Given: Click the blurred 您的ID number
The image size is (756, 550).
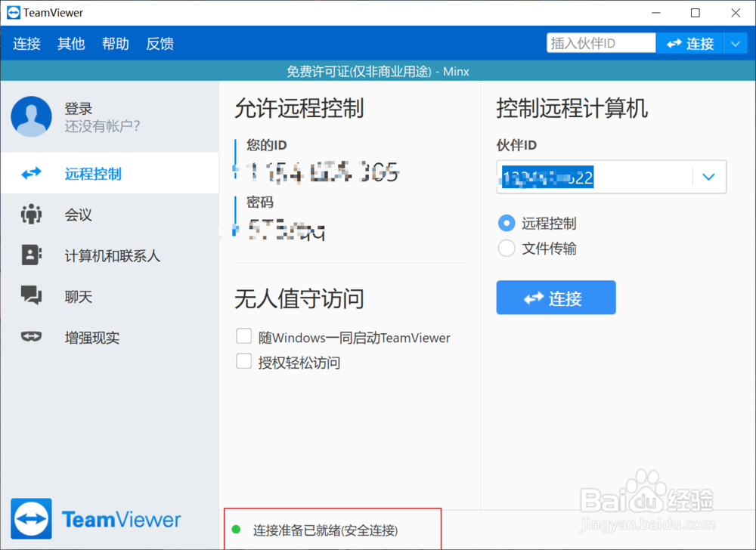Looking at the screenshot, I should (x=323, y=172).
